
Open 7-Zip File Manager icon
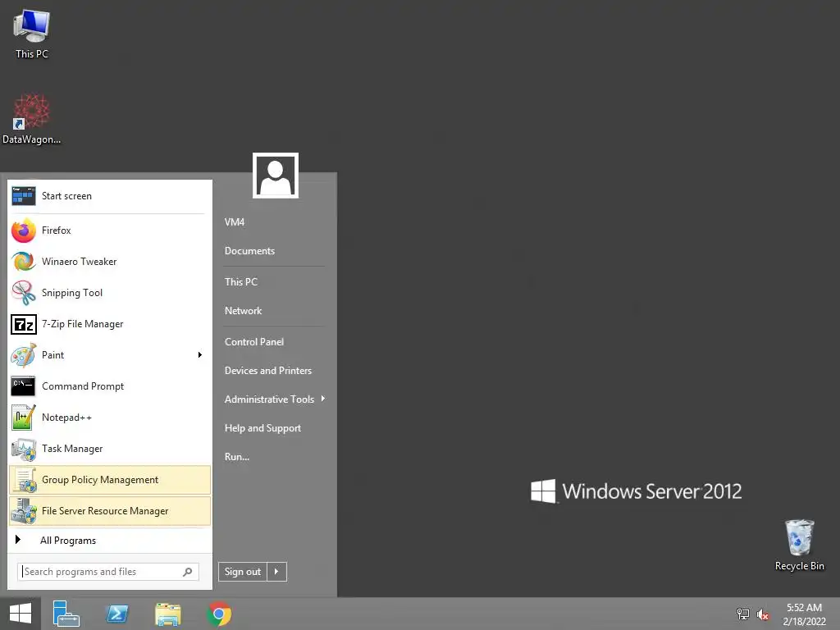point(24,324)
